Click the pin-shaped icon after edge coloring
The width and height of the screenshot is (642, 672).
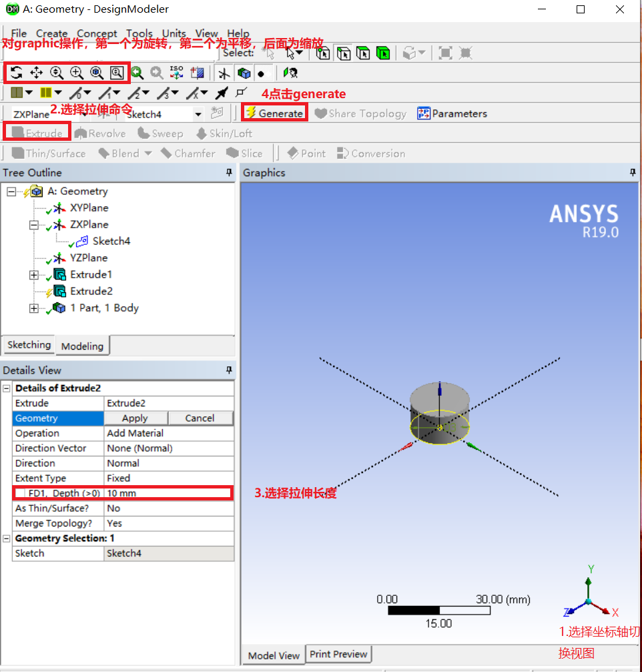click(x=222, y=93)
